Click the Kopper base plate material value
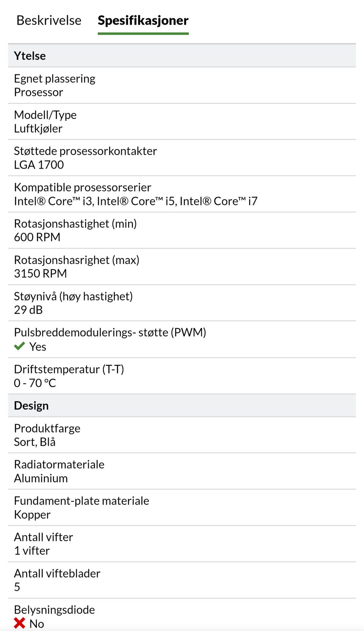Screen dimensions: 364x631 [32, 515]
